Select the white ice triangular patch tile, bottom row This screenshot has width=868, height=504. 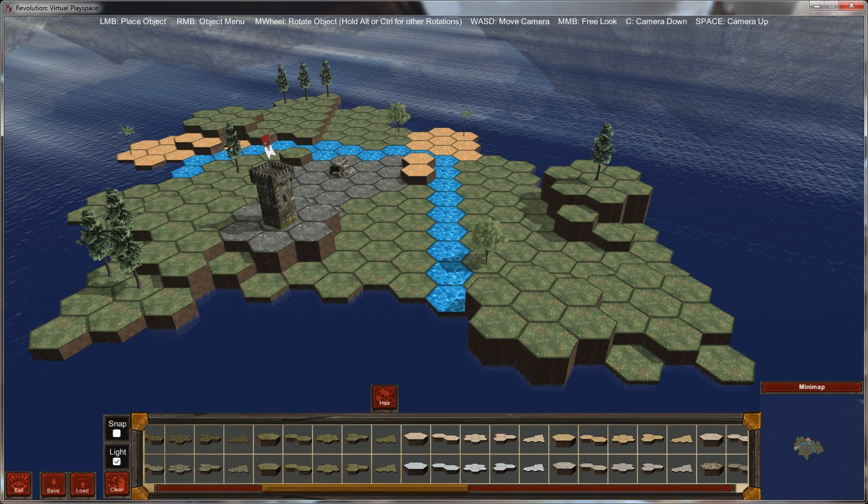[533, 468]
